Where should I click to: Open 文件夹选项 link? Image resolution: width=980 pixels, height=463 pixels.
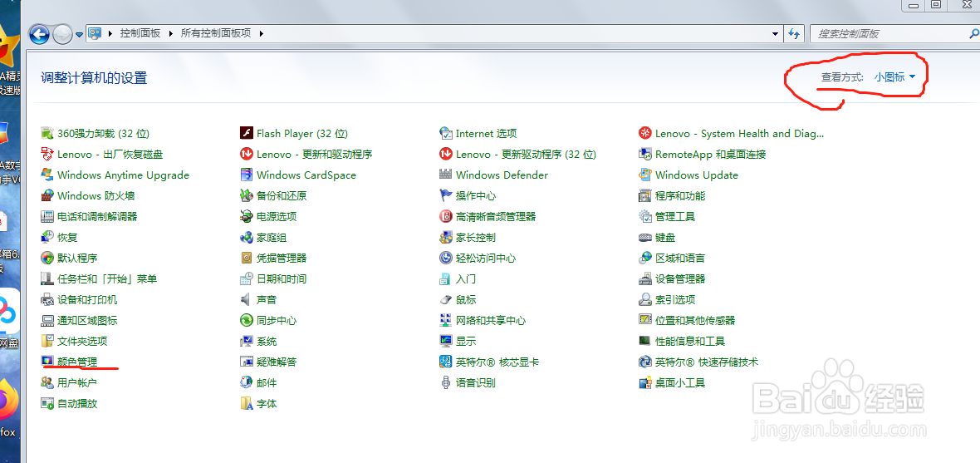(x=82, y=341)
